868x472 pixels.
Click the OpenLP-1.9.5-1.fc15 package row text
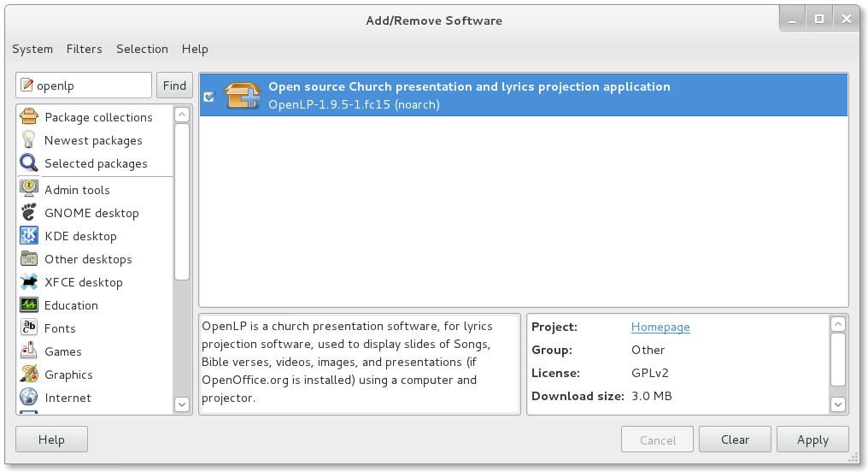(354, 104)
